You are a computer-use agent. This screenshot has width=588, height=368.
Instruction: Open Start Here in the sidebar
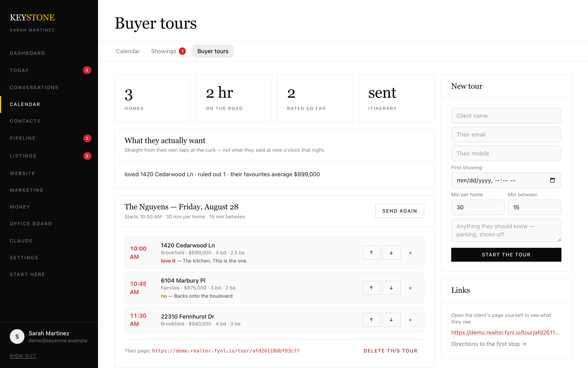pos(49,274)
